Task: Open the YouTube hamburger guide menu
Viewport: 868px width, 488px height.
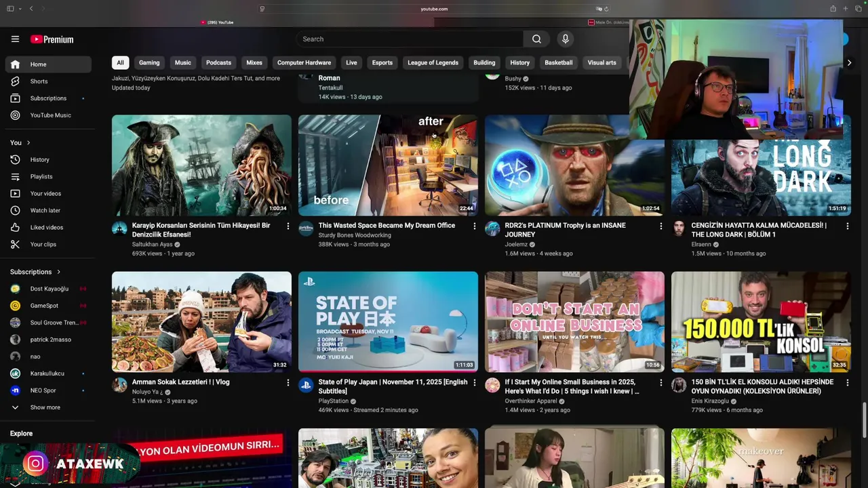Action: (15, 39)
